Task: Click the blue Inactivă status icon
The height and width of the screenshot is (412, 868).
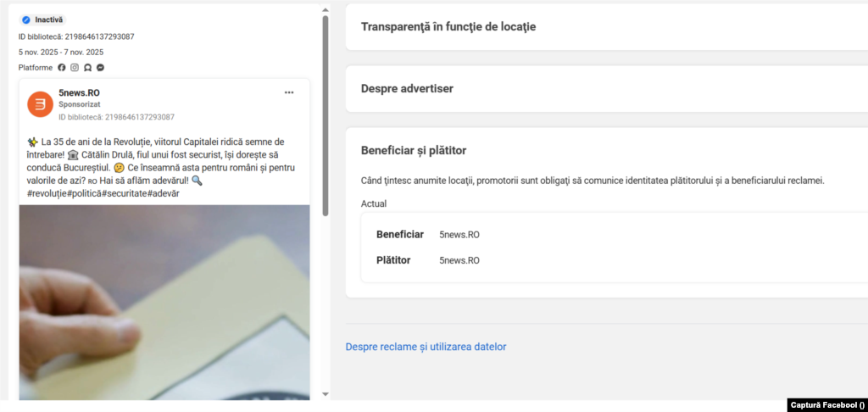Action: click(26, 19)
